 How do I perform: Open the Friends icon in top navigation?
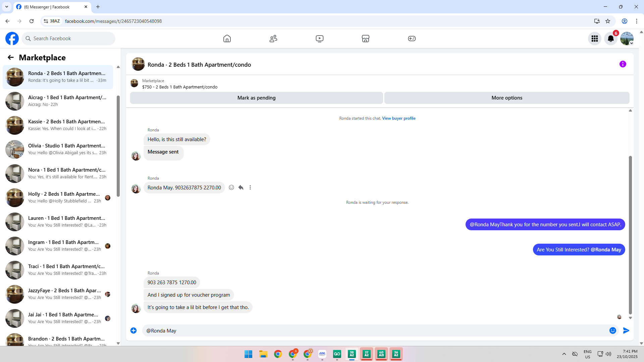point(273,39)
